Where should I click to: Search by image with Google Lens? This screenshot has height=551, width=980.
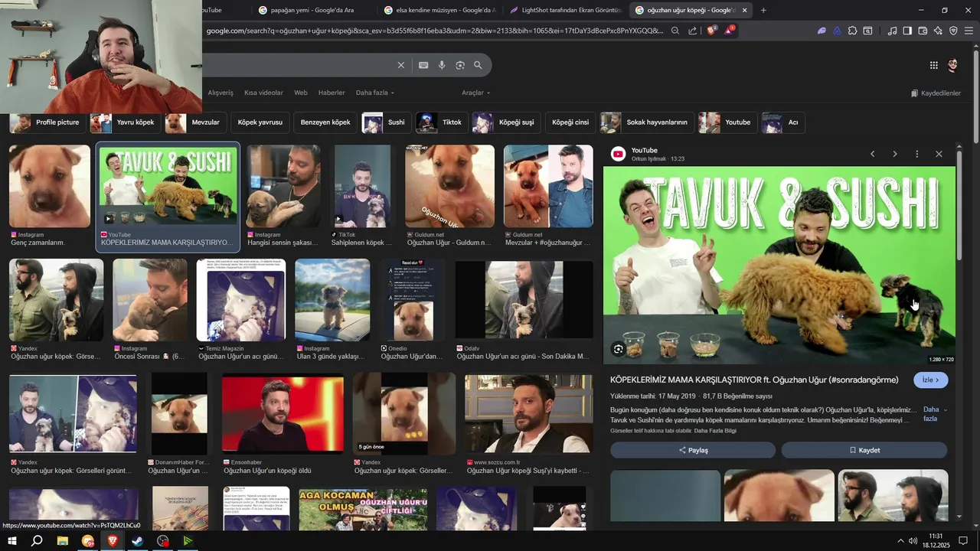click(x=460, y=65)
